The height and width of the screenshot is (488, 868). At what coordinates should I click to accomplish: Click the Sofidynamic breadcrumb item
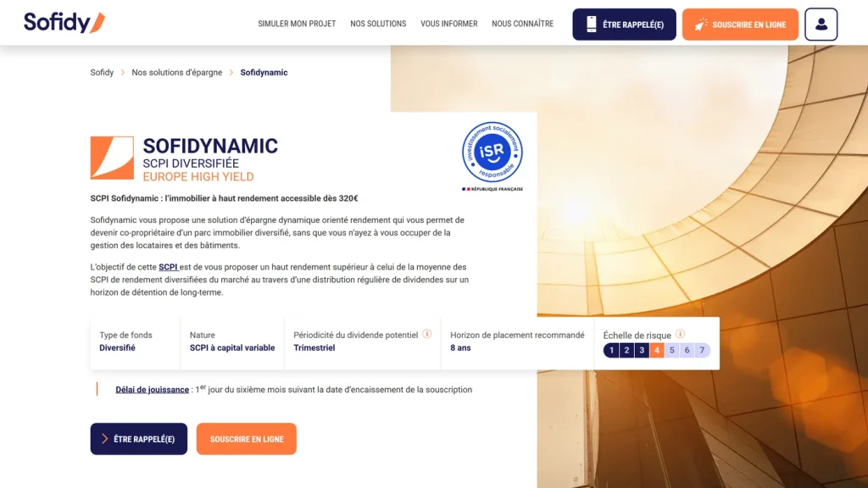point(264,73)
